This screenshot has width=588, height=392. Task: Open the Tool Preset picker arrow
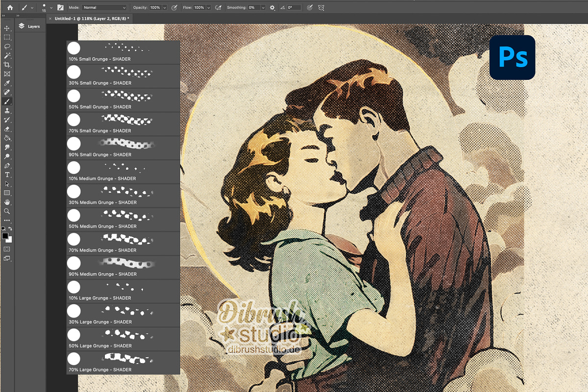(x=32, y=8)
